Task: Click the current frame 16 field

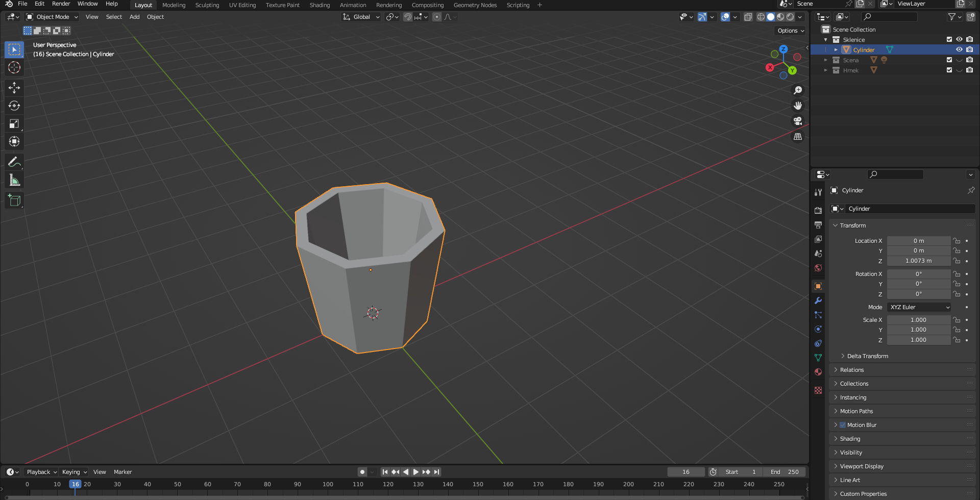Action: (686, 472)
